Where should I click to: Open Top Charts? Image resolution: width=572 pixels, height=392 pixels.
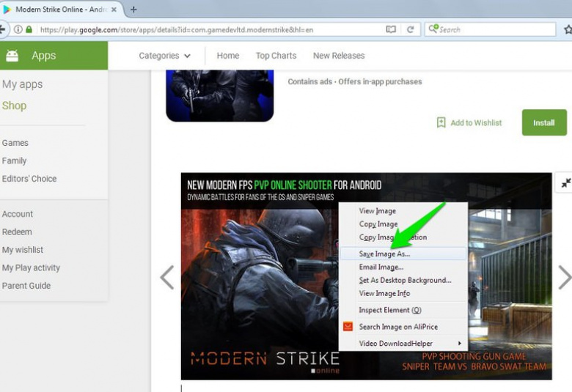tap(276, 56)
